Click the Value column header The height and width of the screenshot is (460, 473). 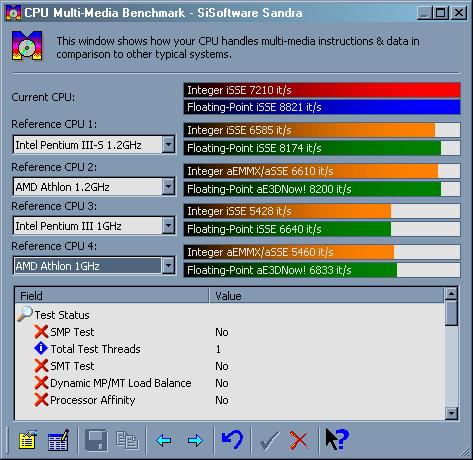pos(327,296)
